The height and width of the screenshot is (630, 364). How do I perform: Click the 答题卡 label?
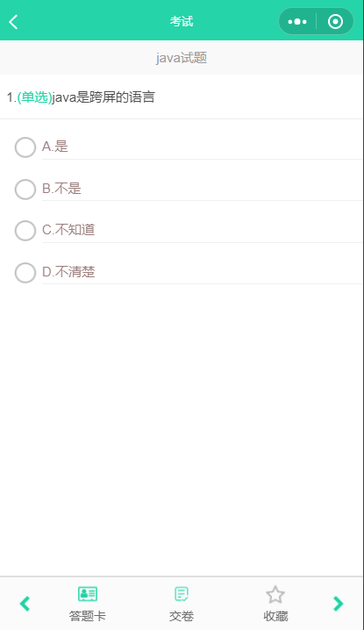(x=88, y=616)
